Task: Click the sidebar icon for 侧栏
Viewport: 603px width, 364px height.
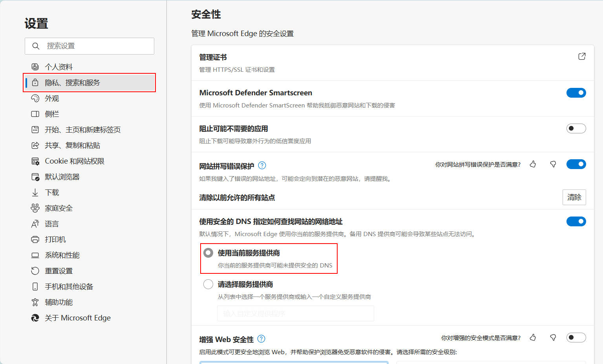Action: pyautogui.click(x=35, y=114)
